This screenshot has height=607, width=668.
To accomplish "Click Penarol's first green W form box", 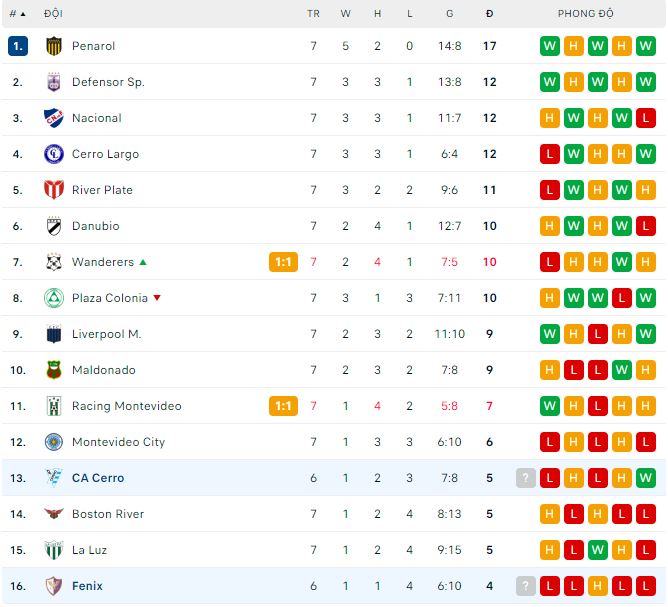I will [x=550, y=46].
